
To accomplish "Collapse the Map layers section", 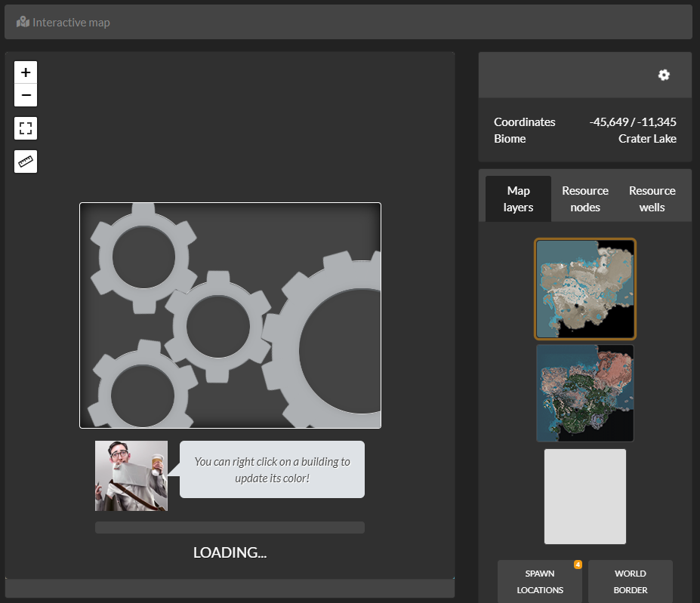I will [518, 198].
